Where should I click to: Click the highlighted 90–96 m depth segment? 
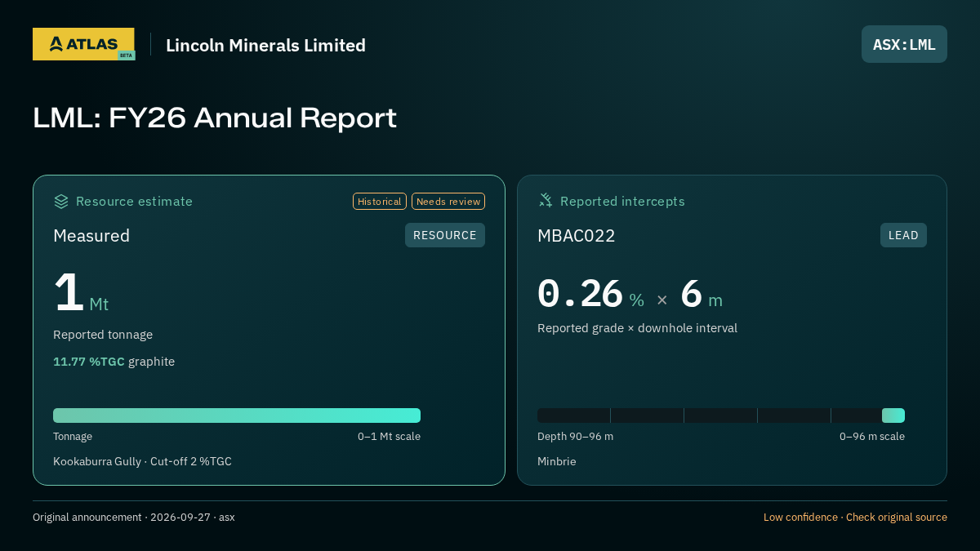coord(893,415)
